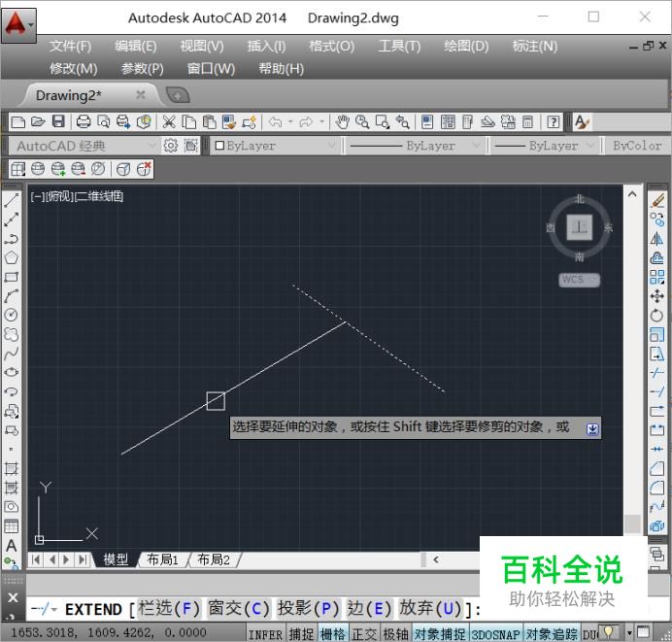Image resolution: width=672 pixels, height=642 pixels.
Task: Toggle INFER constraints in status bar
Action: click(x=265, y=634)
